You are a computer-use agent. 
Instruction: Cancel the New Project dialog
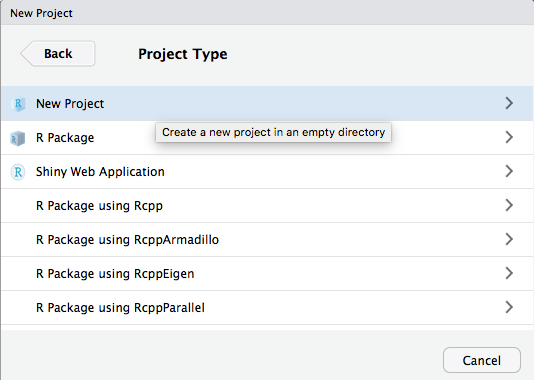tap(482, 360)
